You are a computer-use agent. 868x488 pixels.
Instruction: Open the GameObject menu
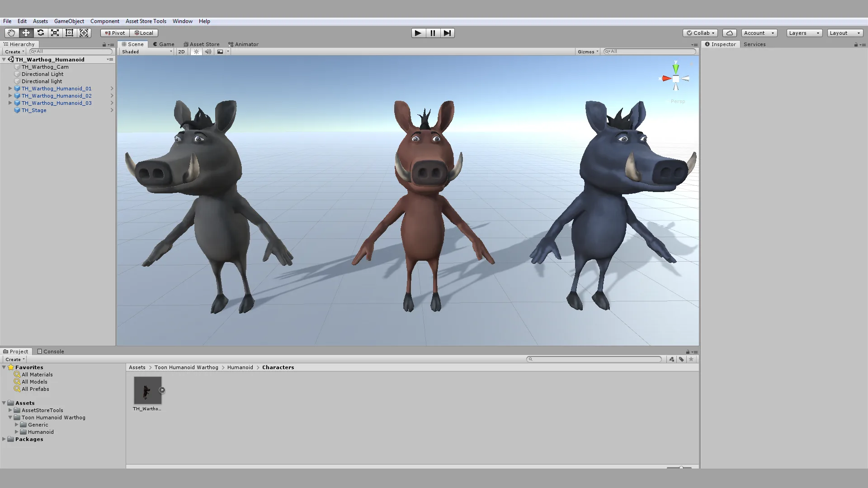click(69, 21)
